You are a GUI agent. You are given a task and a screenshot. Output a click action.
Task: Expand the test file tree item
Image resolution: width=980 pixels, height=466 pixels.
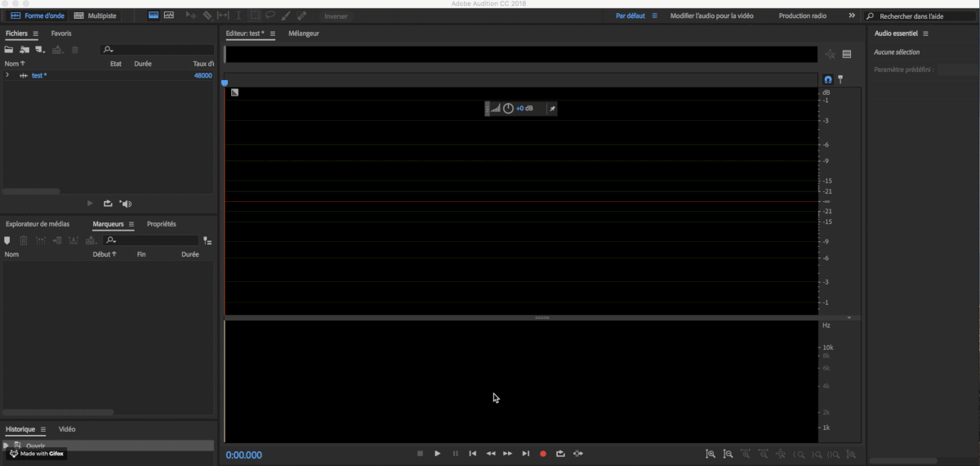coord(7,75)
